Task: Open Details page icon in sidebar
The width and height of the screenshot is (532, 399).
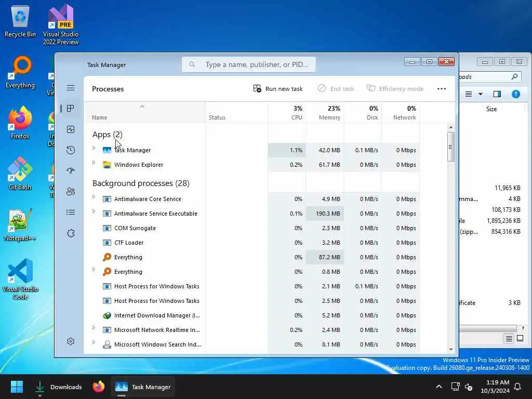Action: point(71,212)
